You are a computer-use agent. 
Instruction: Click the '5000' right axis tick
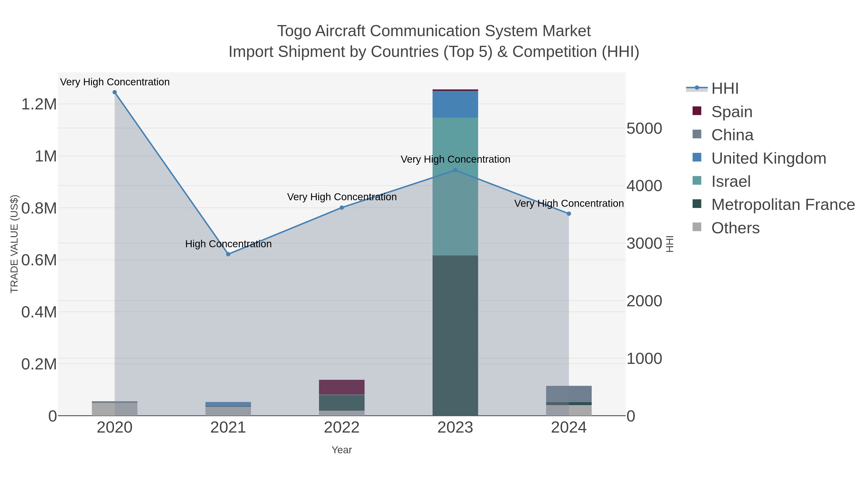click(x=644, y=128)
